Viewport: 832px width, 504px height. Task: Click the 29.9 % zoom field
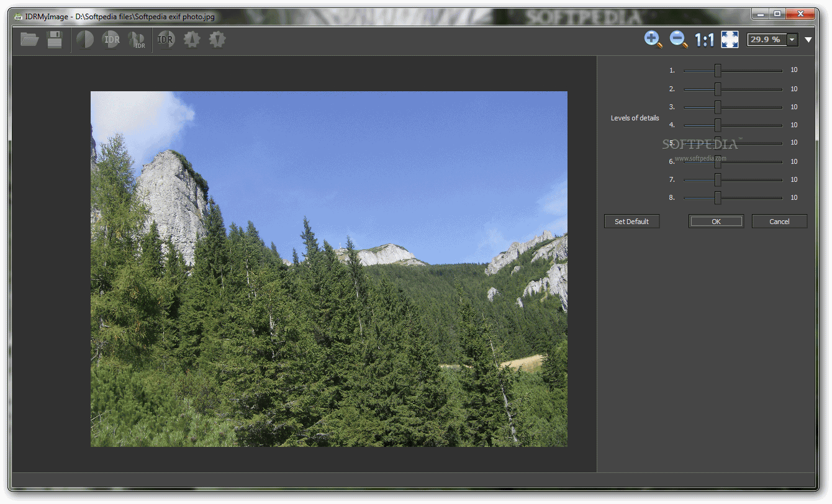(767, 40)
